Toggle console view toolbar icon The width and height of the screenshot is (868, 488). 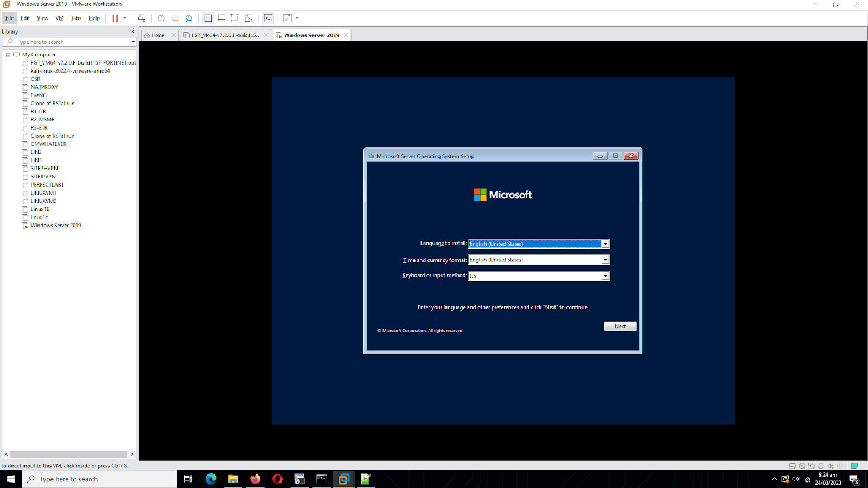(268, 18)
